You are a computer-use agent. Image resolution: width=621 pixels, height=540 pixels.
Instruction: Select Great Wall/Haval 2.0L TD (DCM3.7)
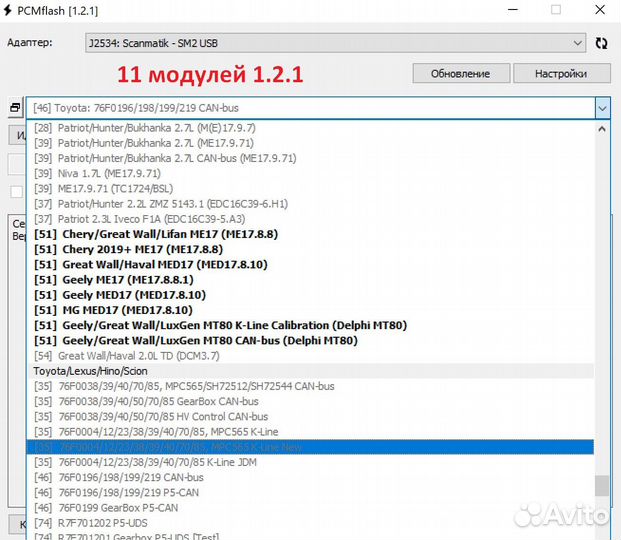pyautogui.click(x=310, y=356)
